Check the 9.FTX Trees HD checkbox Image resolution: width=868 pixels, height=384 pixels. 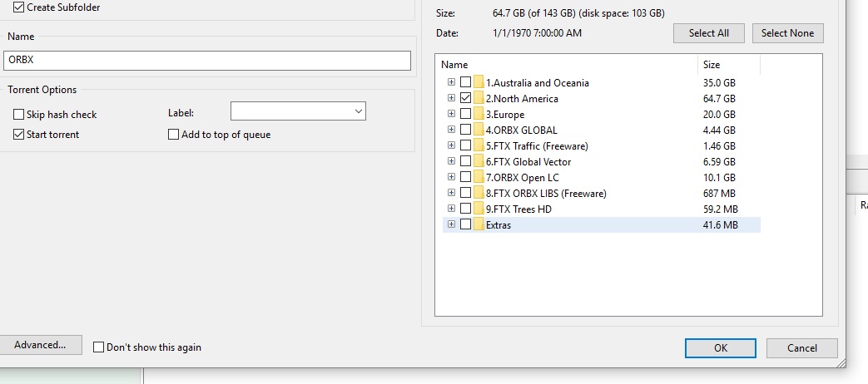click(465, 209)
